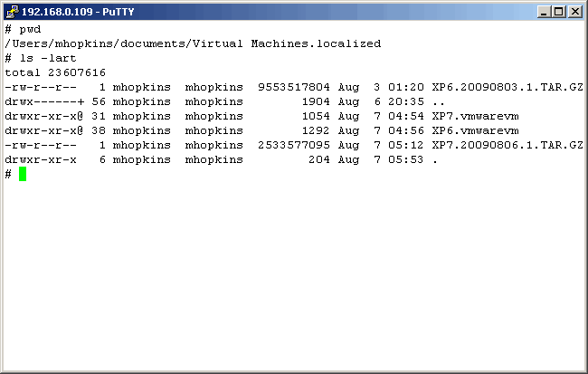Viewport: 588px width, 374px height.
Task: Maximize the PuTTY window
Action: 558,12
